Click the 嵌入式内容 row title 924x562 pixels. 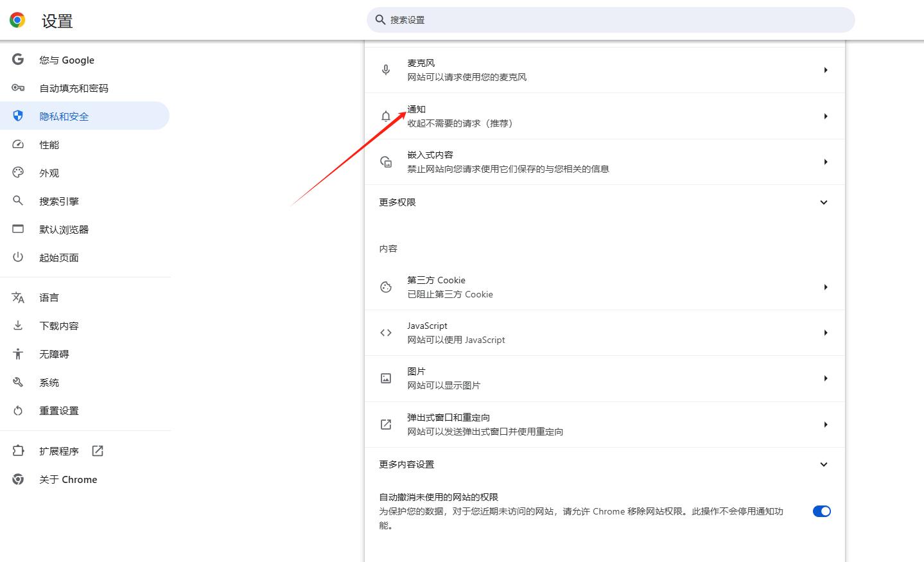(430, 155)
